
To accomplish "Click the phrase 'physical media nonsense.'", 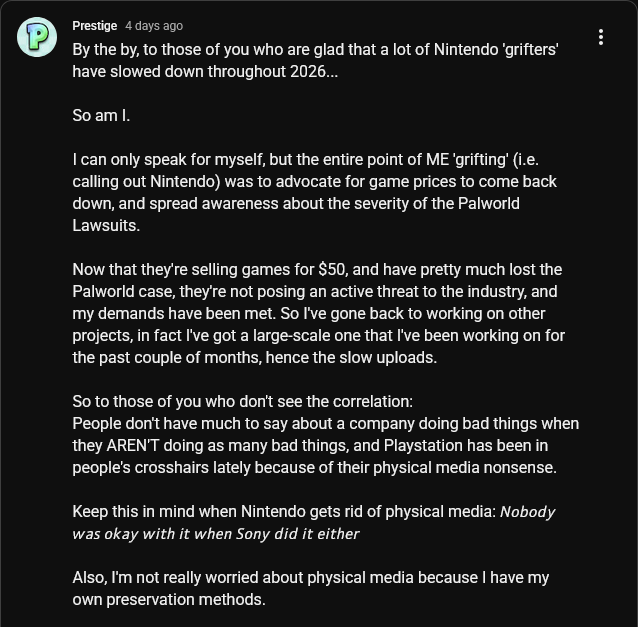I will pyautogui.click(x=465, y=468).
